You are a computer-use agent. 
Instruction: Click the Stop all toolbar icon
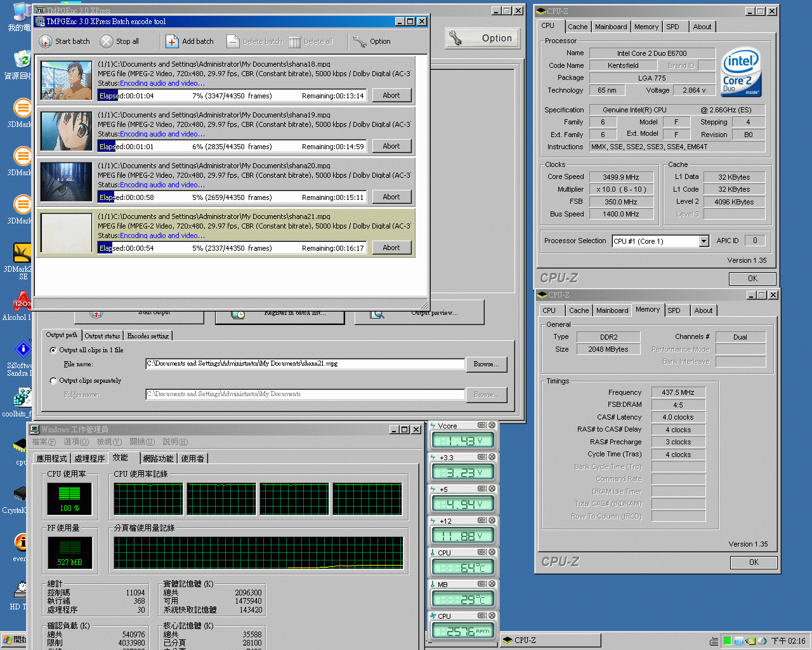106,41
